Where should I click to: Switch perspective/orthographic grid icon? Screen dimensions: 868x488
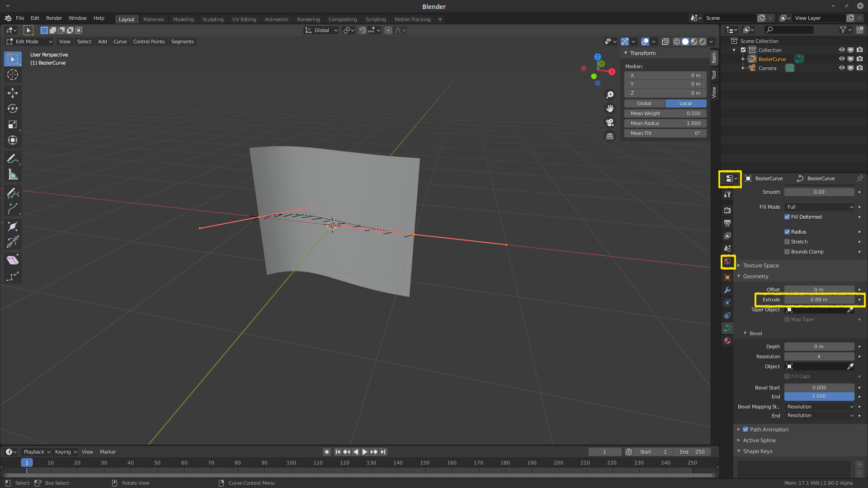point(610,136)
